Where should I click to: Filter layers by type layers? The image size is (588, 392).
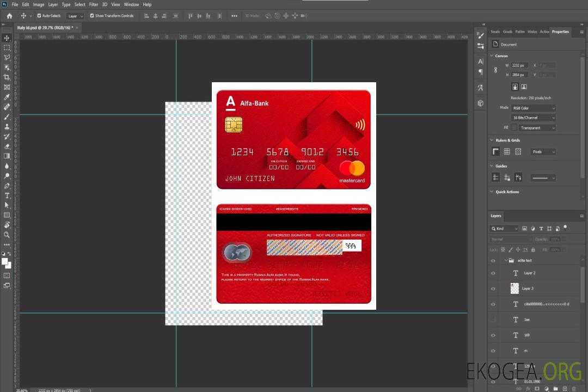click(x=541, y=229)
